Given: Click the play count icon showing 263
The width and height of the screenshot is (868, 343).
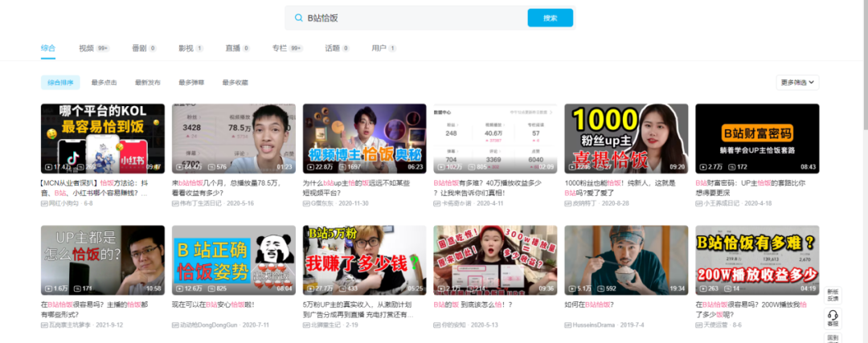Looking at the screenshot, I should point(703,288).
